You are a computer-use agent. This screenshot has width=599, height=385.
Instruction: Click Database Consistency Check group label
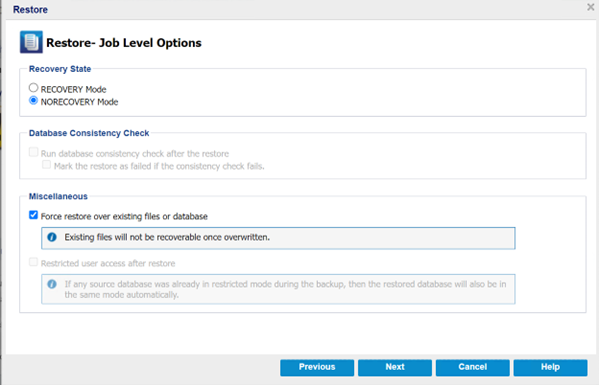(x=89, y=133)
